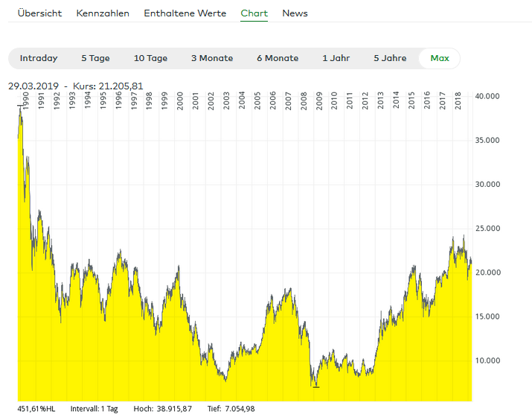Switch chart to 5 Jahre

tap(390, 58)
